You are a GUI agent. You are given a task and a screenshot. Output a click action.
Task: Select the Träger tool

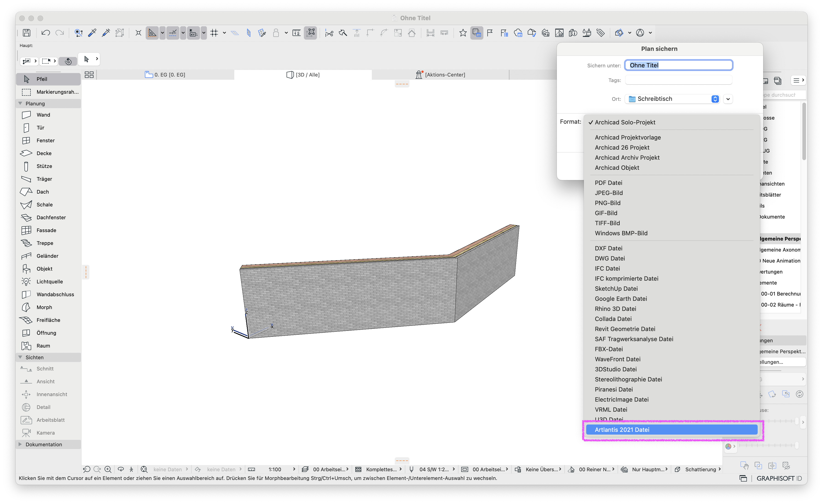[48, 179]
